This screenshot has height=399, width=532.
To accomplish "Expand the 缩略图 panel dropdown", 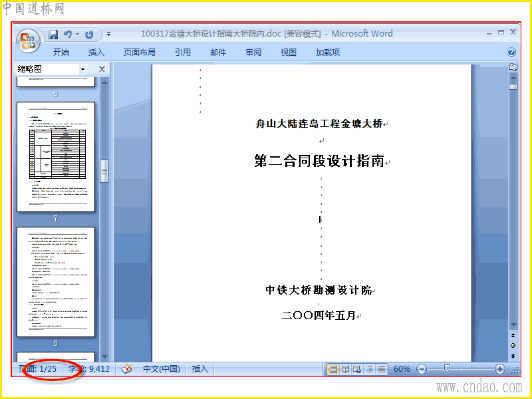I will point(82,69).
